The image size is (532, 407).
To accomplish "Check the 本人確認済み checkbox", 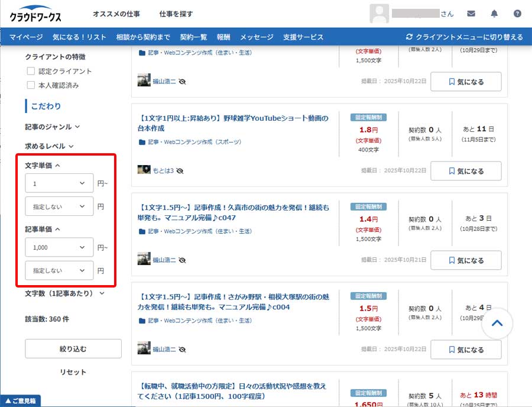I will click(x=31, y=85).
